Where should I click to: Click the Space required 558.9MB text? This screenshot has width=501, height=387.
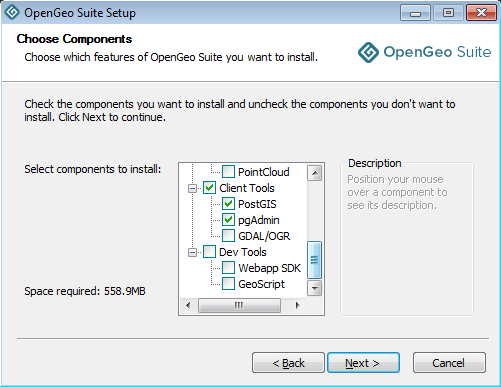[x=85, y=291]
